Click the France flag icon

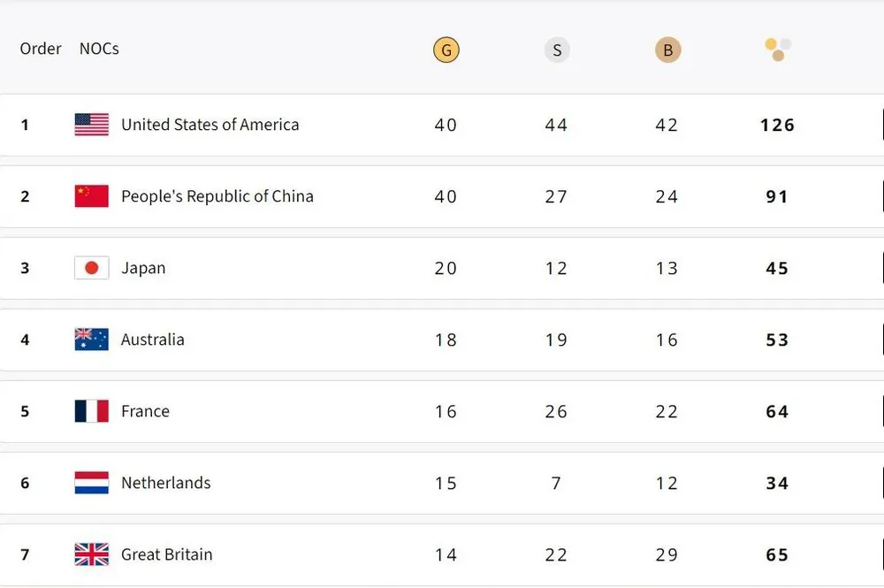pyautogui.click(x=92, y=411)
